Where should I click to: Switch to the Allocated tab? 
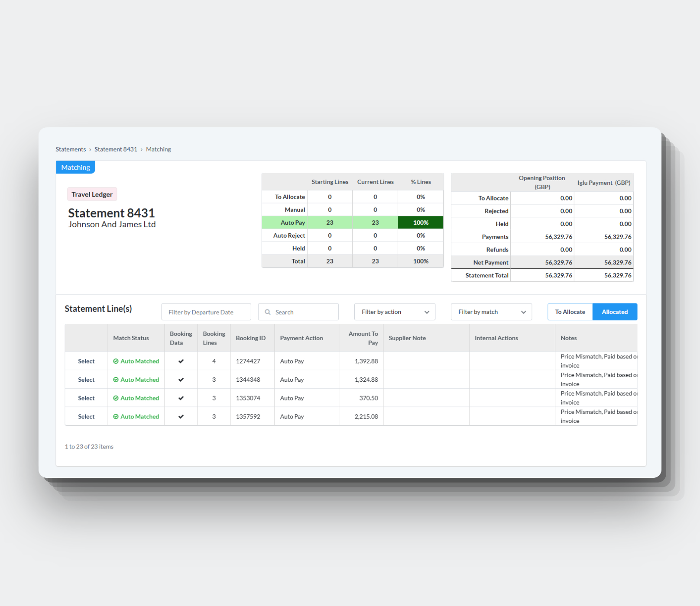615,312
